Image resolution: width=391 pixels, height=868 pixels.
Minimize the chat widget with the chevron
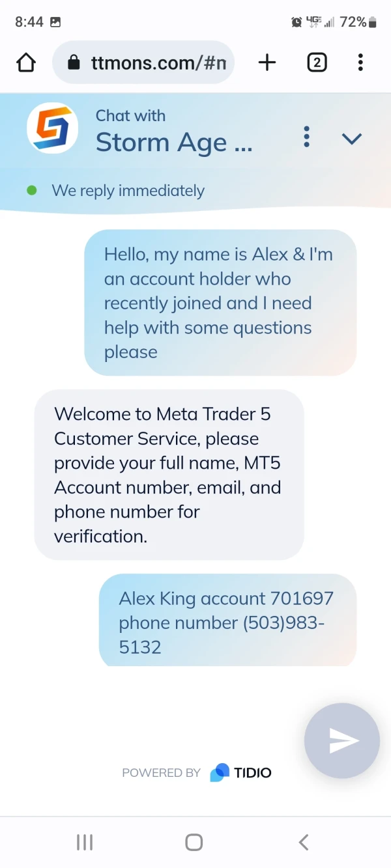[x=352, y=138]
